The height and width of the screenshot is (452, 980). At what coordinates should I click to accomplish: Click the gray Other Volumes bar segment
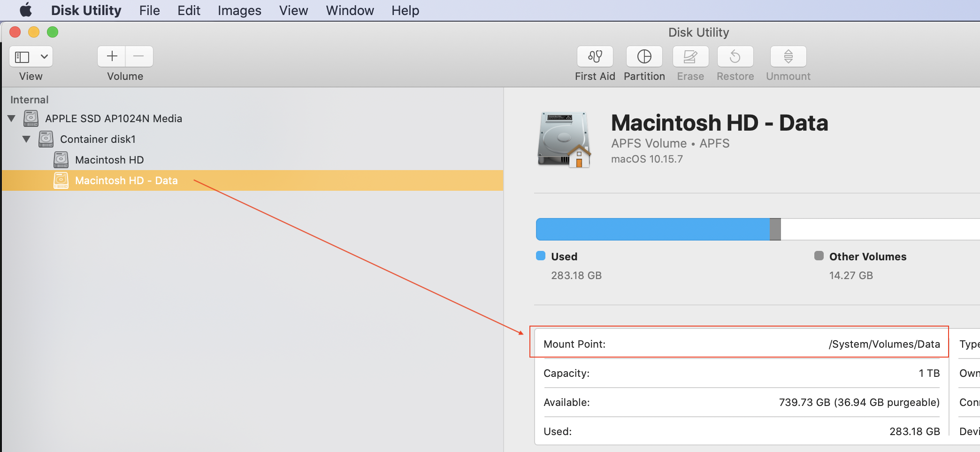coord(775,229)
